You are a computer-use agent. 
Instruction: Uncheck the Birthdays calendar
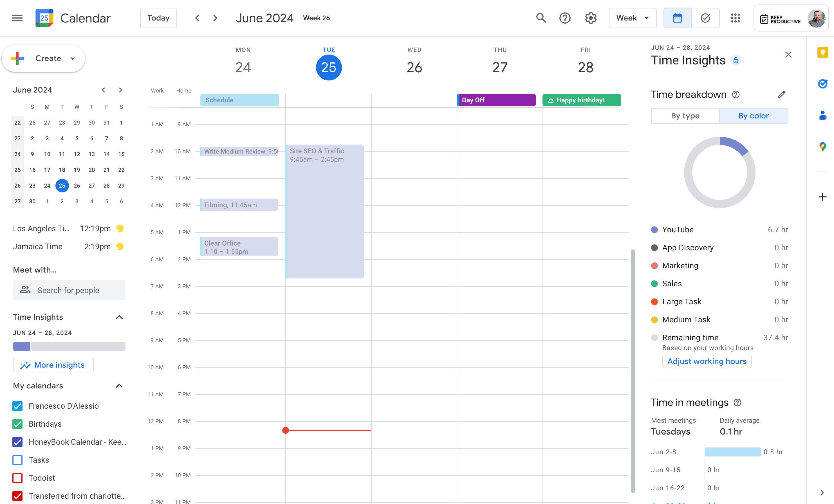(17, 424)
